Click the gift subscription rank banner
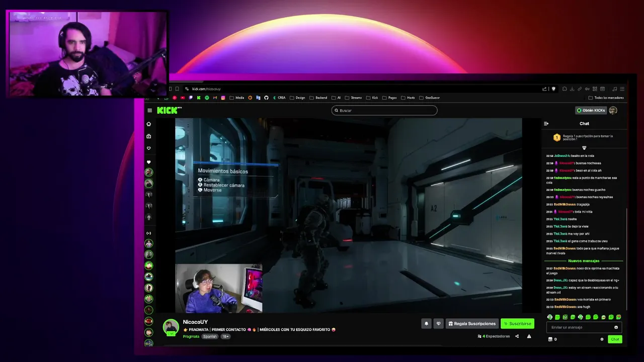Image resolution: width=644 pixels, height=362 pixels. coord(584,137)
